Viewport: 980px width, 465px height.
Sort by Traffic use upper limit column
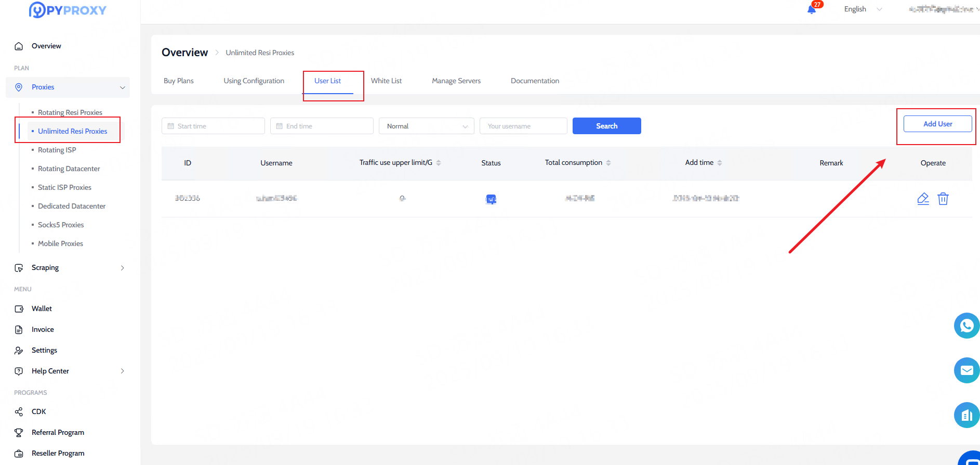[439, 163]
